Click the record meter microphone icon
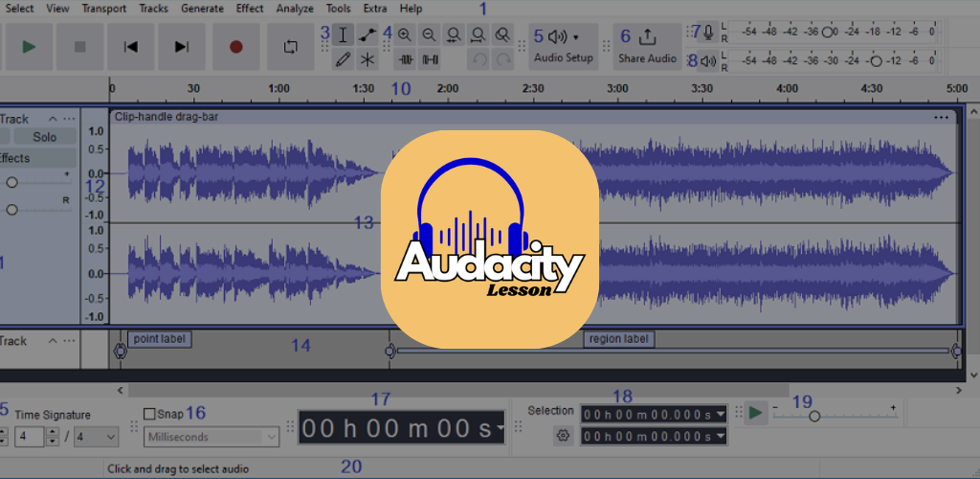The image size is (980, 479). 708,32
